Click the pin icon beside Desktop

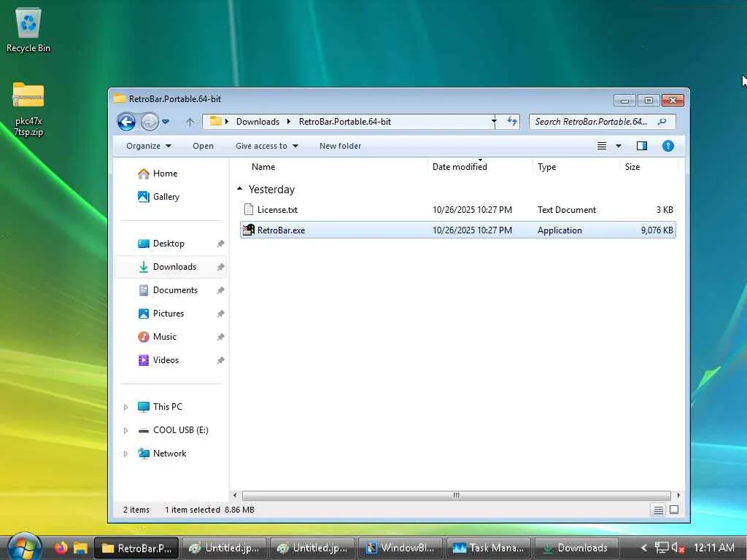click(220, 244)
